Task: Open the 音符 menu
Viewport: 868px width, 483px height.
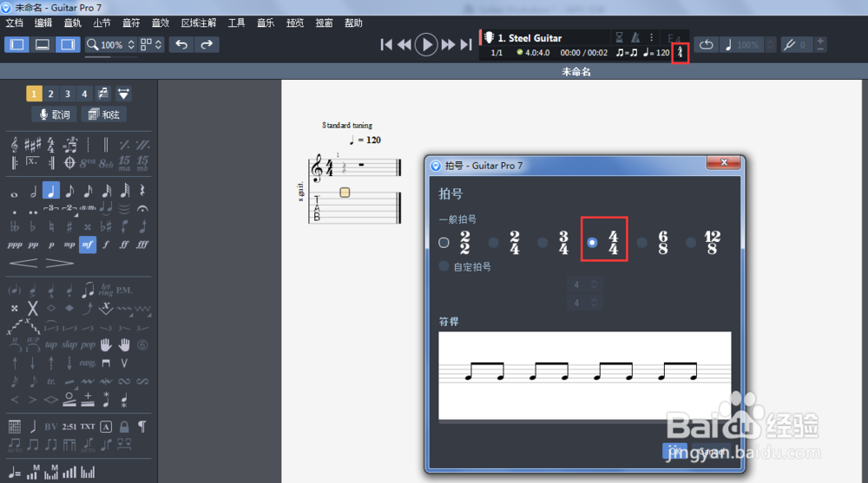Action: tap(131, 23)
